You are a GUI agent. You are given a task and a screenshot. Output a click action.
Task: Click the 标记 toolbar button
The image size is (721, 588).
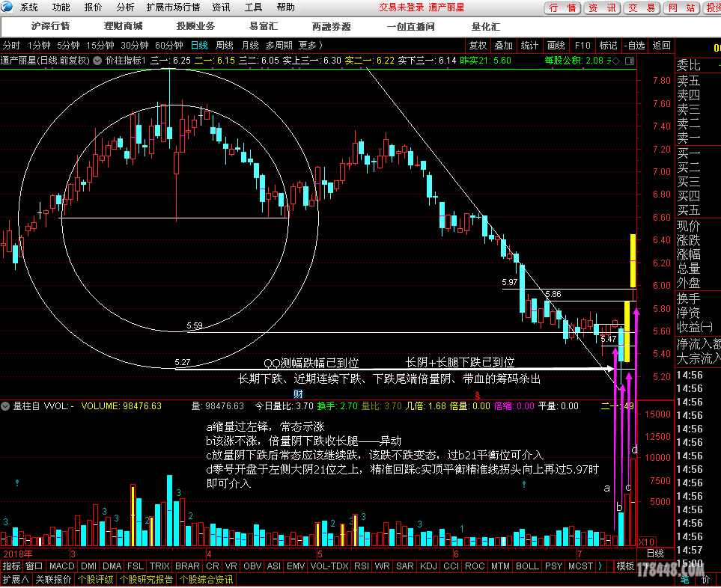(609, 46)
